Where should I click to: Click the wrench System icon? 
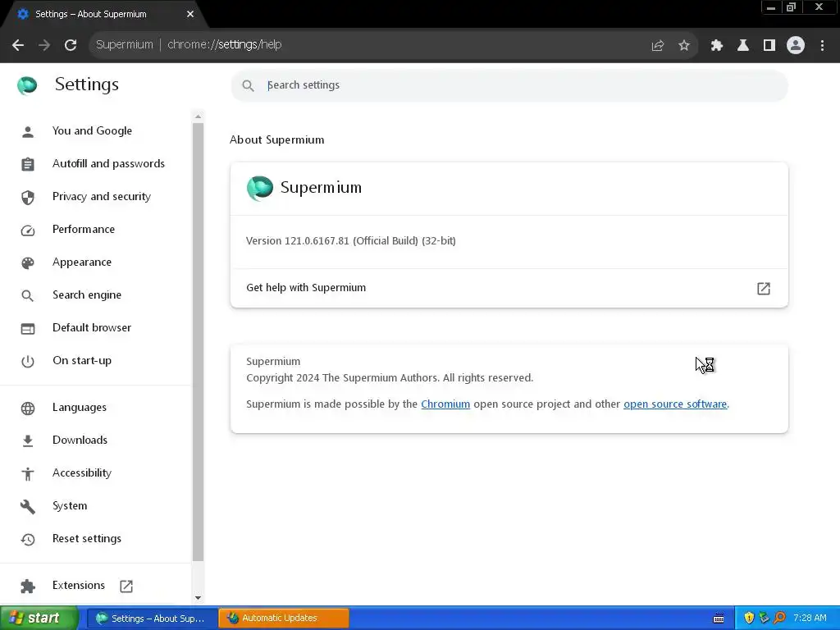coord(28,507)
